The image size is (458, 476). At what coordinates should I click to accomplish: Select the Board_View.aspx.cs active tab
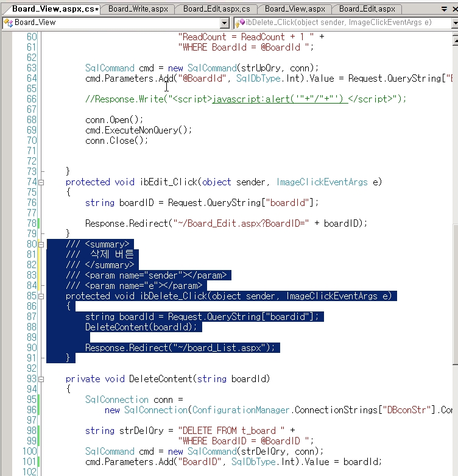(55, 9)
